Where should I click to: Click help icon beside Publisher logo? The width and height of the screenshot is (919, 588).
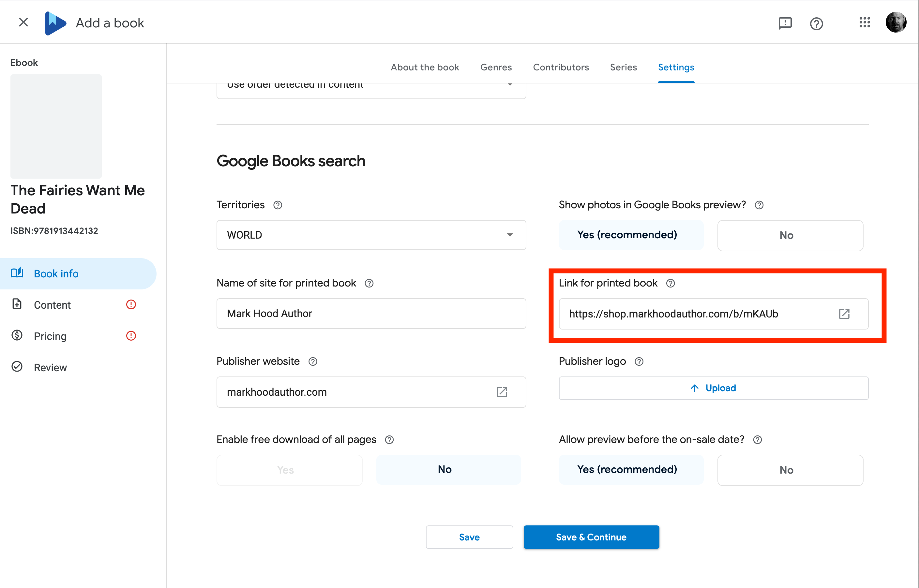639,361
